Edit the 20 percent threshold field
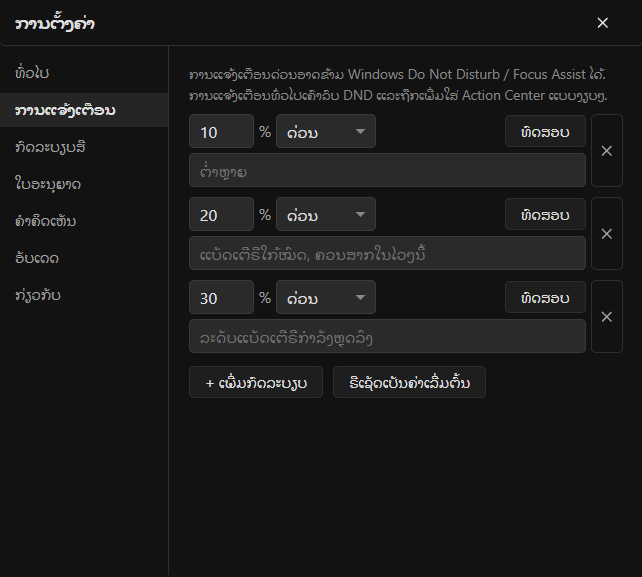The width and height of the screenshot is (642, 577). (x=222, y=215)
